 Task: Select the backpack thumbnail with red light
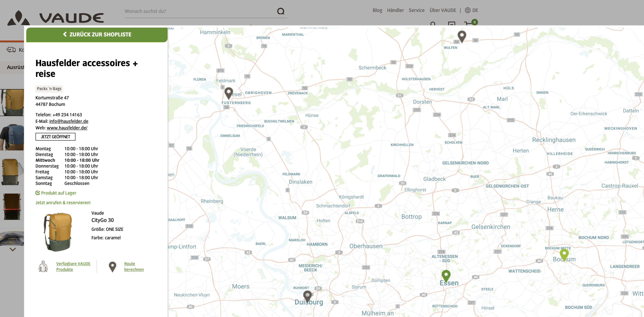(x=12, y=207)
